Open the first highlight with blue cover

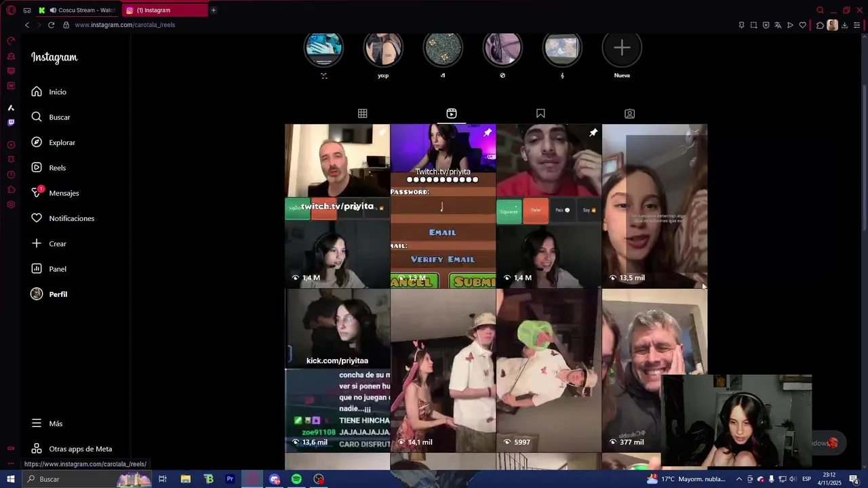pos(323,48)
